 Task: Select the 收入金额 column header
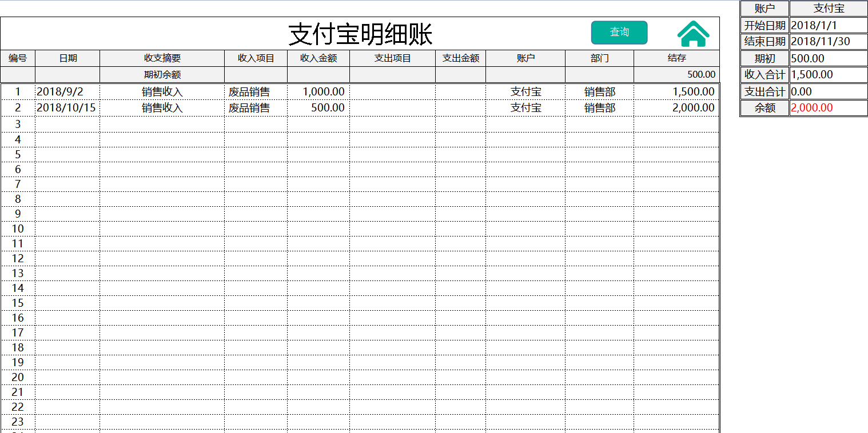318,58
